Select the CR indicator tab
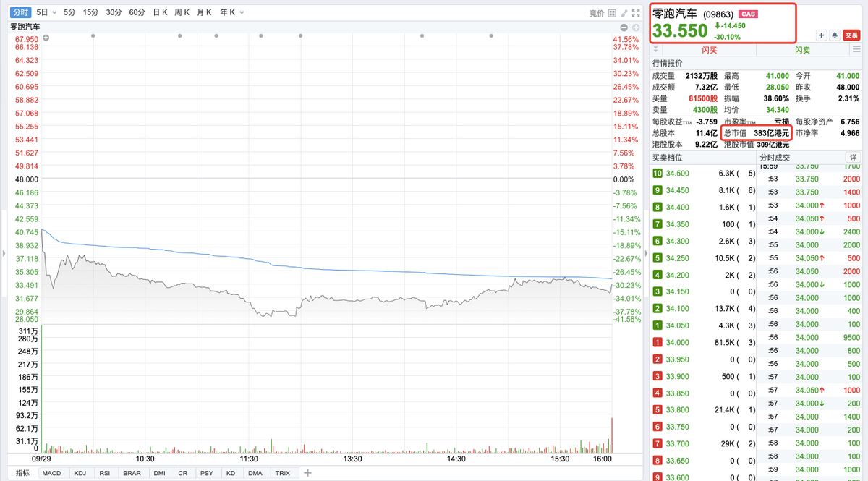868x481 pixels. click(182, 473)
